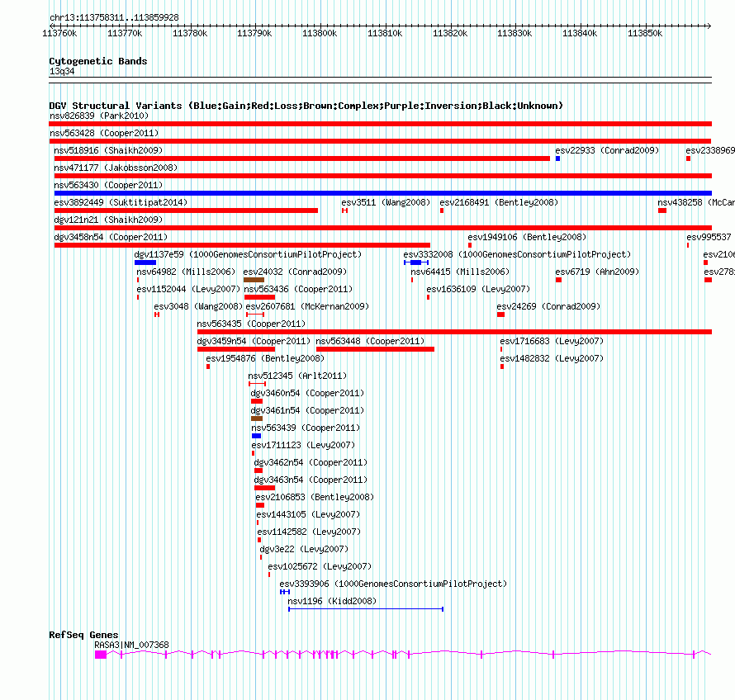Viewport: 735px width, 700px height.
Task: Click the brown esv24032 complex bar
Action: click(254, 280)
